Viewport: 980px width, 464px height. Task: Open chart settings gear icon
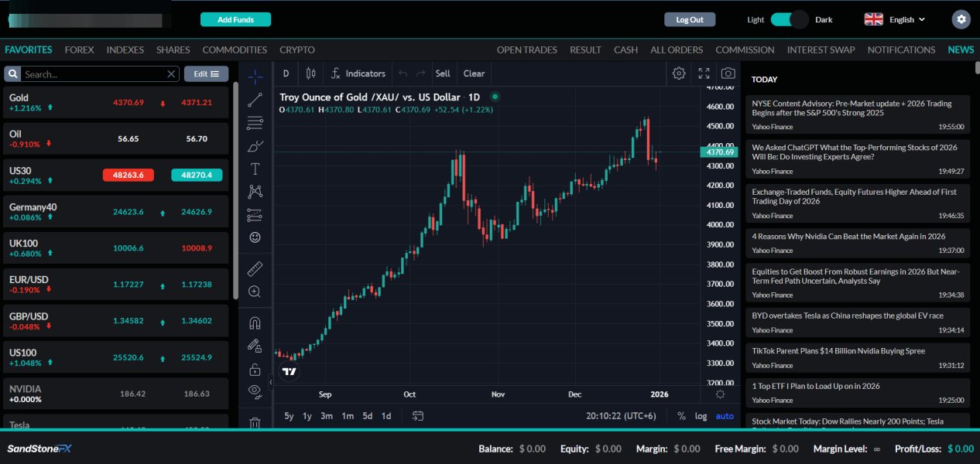click(679, 73)
